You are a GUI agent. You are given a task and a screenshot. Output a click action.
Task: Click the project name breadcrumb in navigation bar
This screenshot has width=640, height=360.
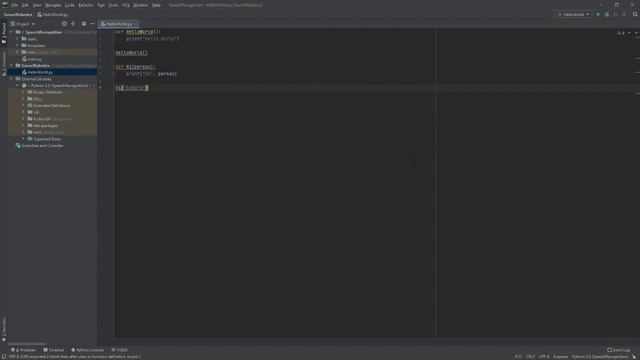point(18,15)
